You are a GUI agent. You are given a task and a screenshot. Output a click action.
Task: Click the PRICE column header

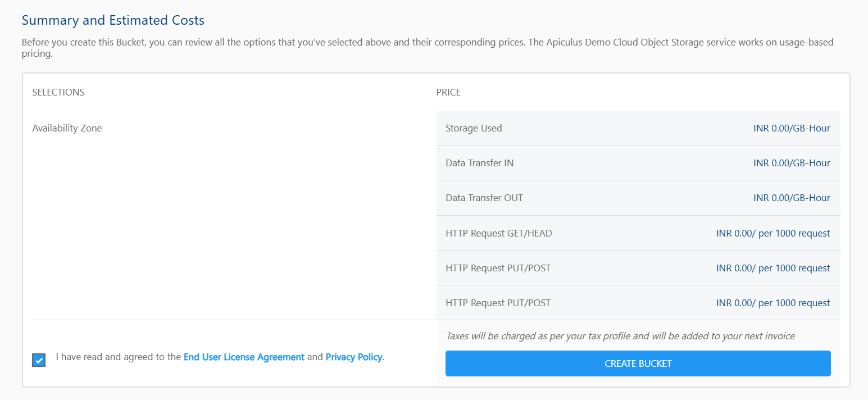pyautogui.click(x=448, y=92)
